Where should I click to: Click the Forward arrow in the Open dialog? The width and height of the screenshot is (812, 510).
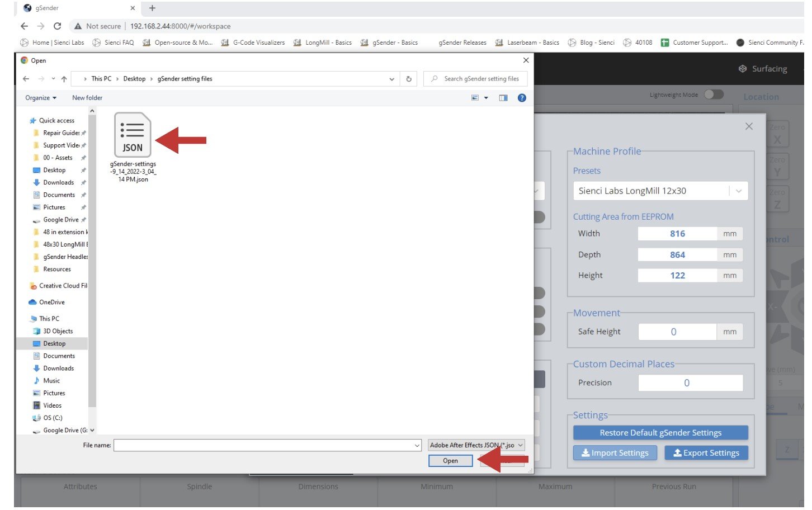tap(40, 79)
